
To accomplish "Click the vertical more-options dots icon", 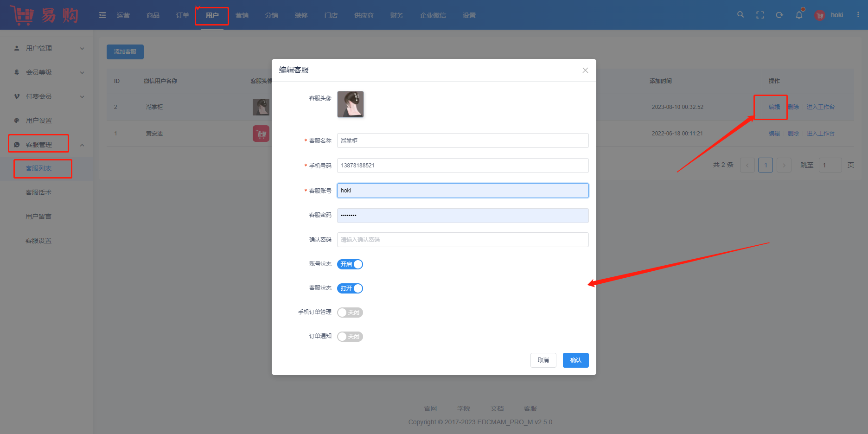I will 858,15.
